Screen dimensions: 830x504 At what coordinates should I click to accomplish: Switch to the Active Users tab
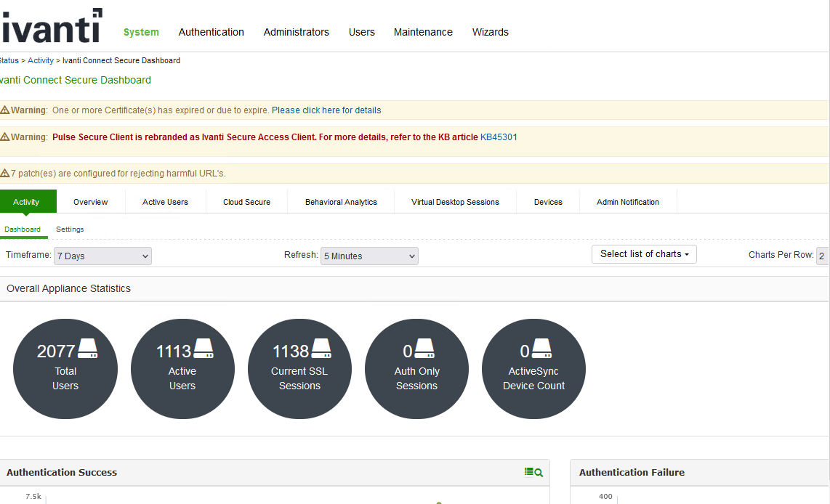tap(166, 202)
